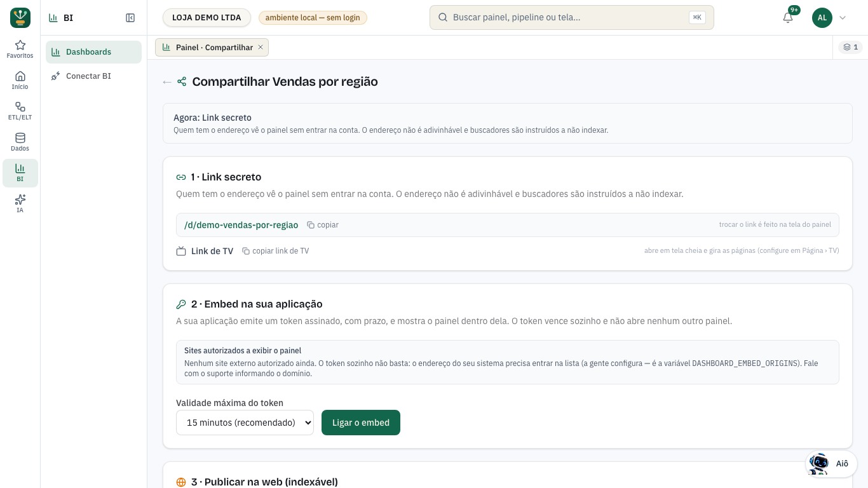Open the Aiô assistant chat
This screenshot has height=488, width=868.
click(x=831, y=463)
